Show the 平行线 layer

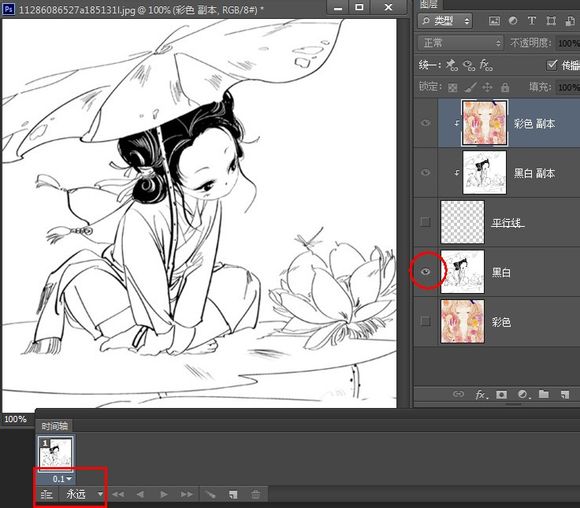point(426,222)
